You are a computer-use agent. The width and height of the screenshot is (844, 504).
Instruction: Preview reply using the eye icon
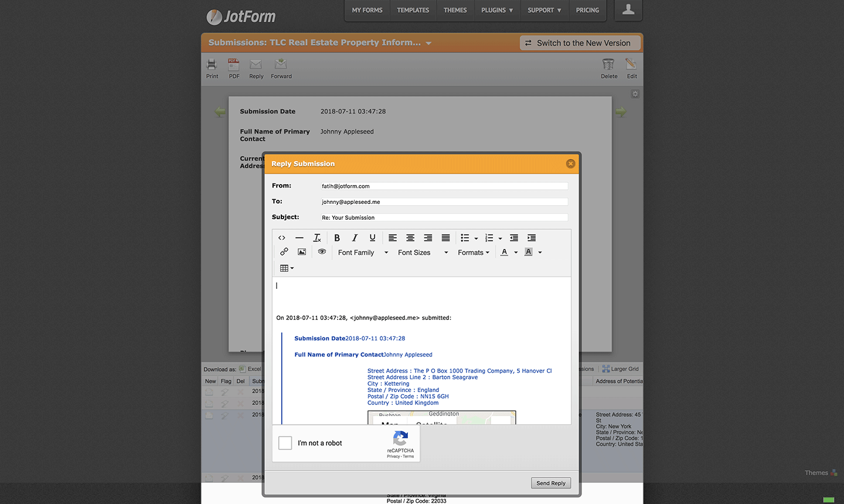pyautogui.click(x=322, y=252)
